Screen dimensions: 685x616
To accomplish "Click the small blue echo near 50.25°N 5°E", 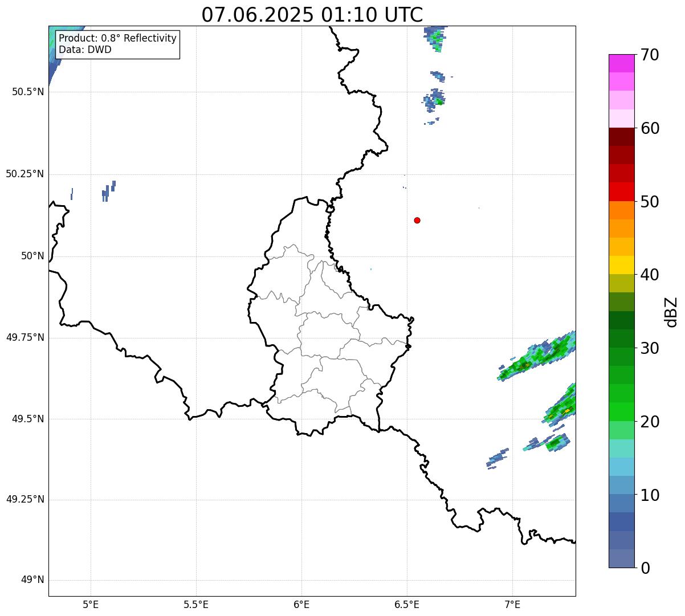I will (108, 191).
